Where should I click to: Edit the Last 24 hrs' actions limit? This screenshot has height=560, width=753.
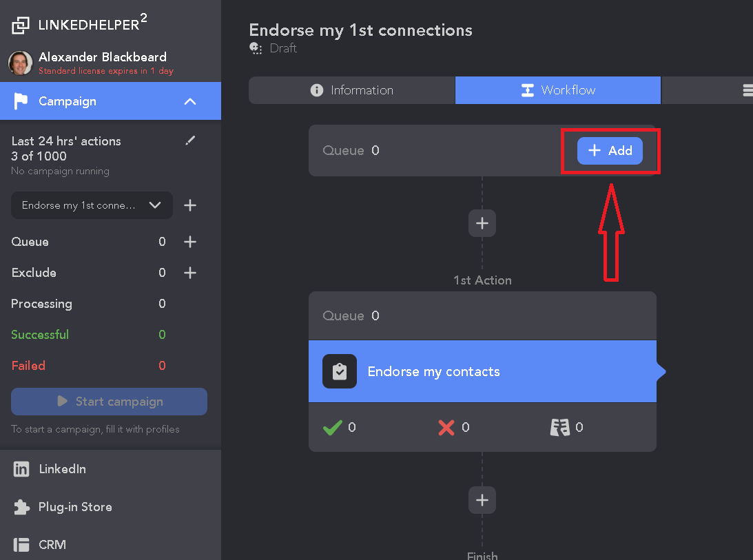[190, 141]
